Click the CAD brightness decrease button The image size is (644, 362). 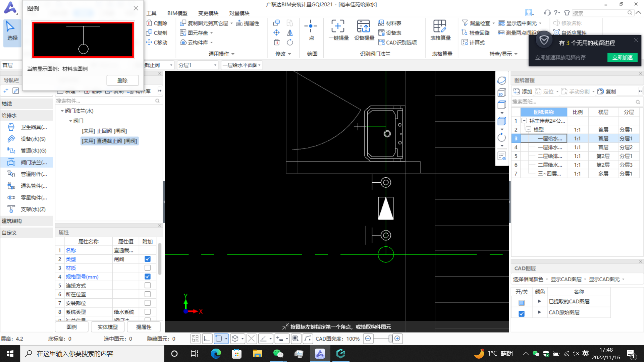[368, 339]
